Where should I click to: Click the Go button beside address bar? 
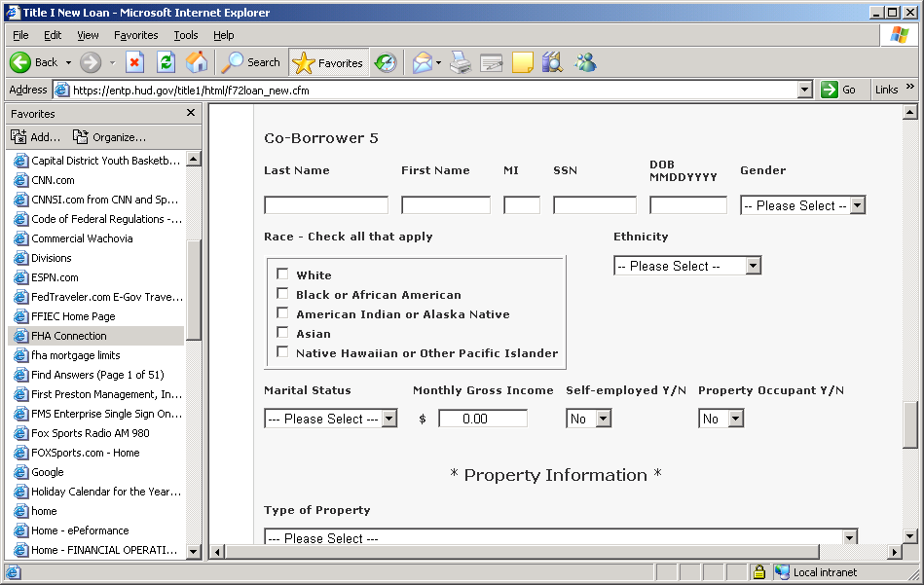[839, 90]
